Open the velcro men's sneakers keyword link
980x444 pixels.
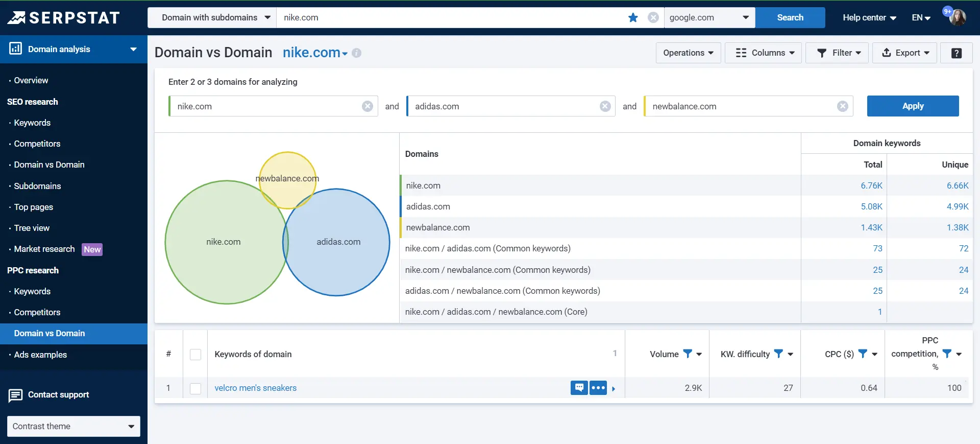pyautogui.click(x=255, y=388)
